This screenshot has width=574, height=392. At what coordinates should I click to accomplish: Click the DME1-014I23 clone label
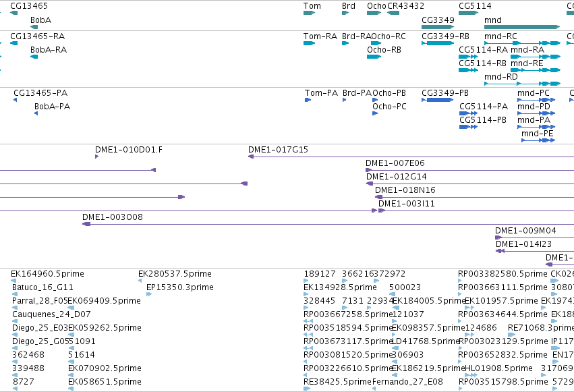tap(523, 244)
